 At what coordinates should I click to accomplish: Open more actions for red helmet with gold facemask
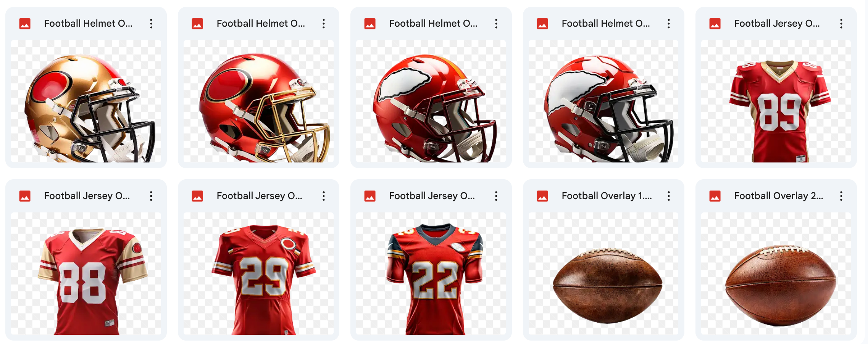pos(324,24)
